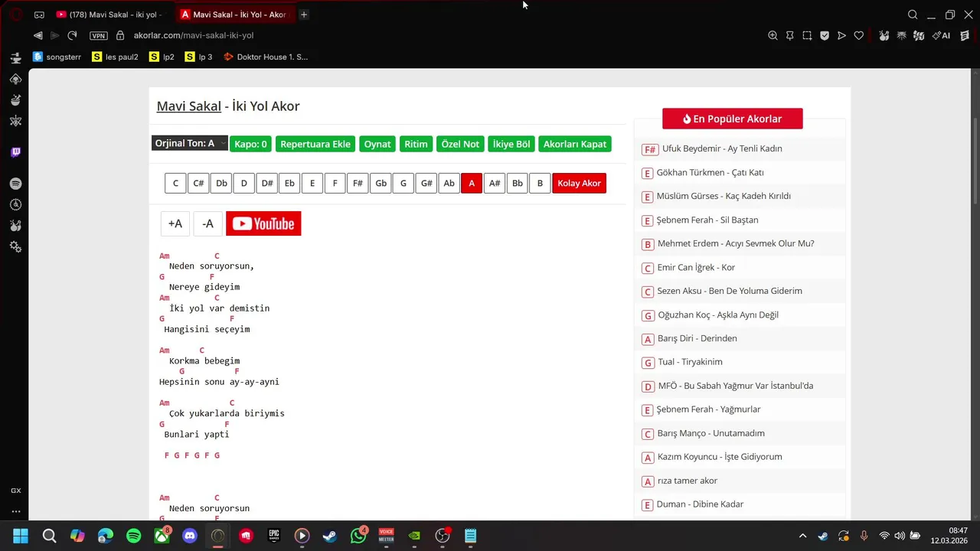Select the Eb key transpose button
Image resolution: width=980 pixels, height=551 pixels.
coord(289,183)
